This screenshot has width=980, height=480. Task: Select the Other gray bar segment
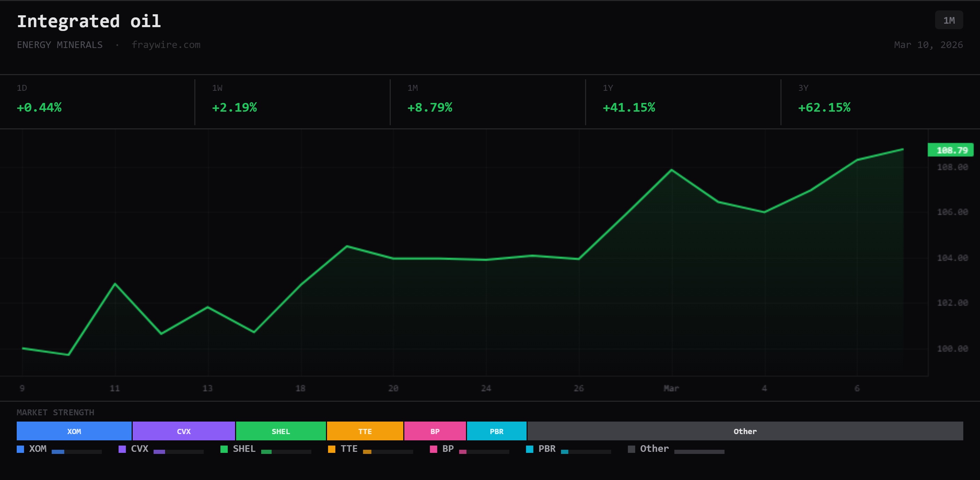[x=745, y=431]
